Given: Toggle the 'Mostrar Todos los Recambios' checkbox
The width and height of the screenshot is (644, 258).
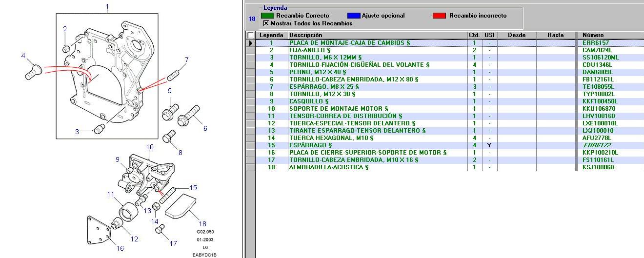Looking at the screenshot, I should (266, 23).
